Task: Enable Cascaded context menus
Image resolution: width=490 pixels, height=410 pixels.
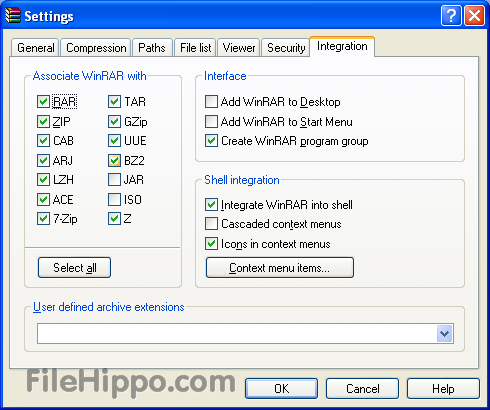Action: 211,224
